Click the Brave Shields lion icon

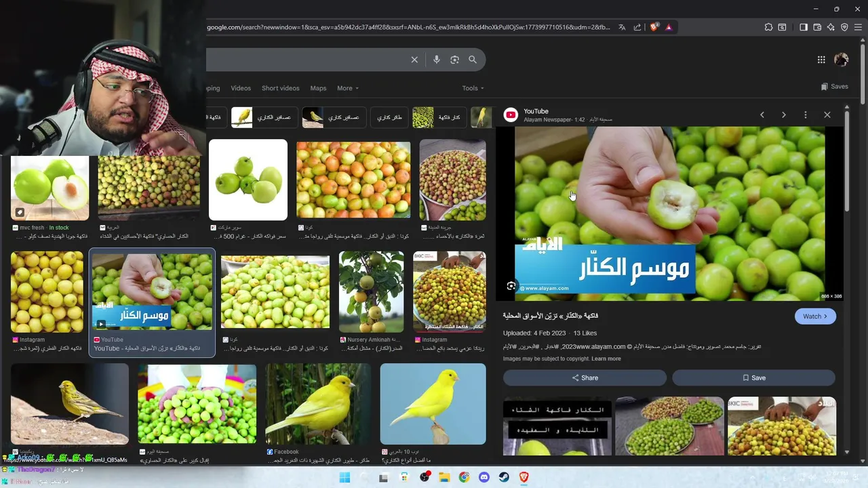[x=654, y=27]
